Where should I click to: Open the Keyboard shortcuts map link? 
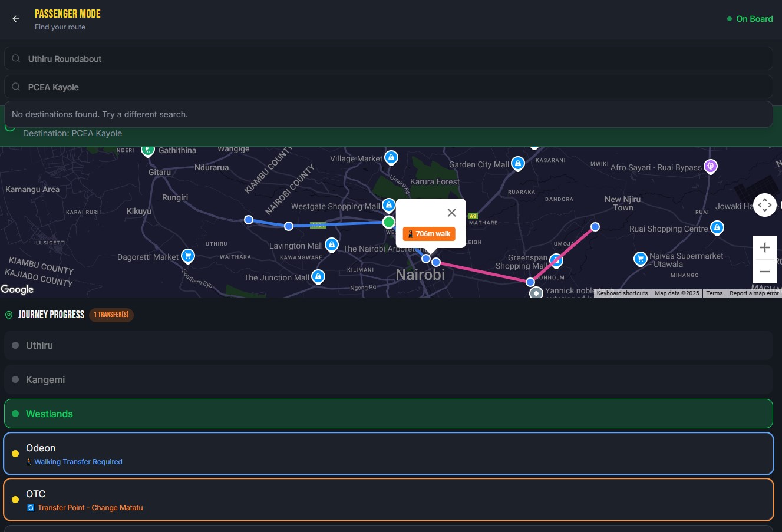[x=622, y=293]
